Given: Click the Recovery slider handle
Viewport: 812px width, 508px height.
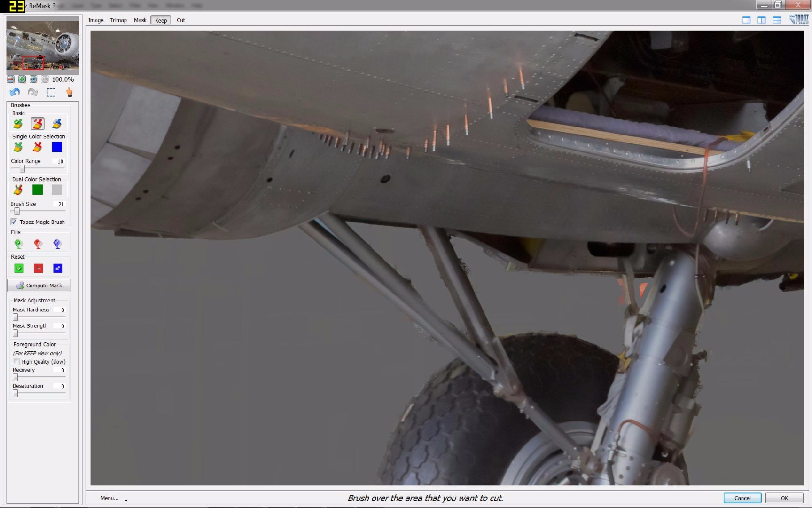Looking at the screenshot, I should tap(16, 378).
